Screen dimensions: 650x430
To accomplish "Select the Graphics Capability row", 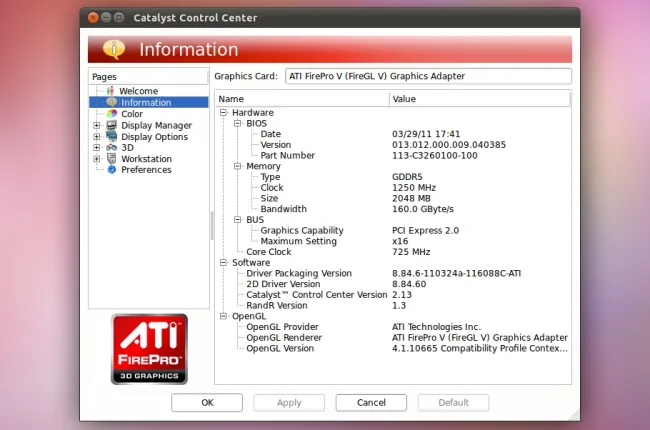I will click(x=393, y=230).
